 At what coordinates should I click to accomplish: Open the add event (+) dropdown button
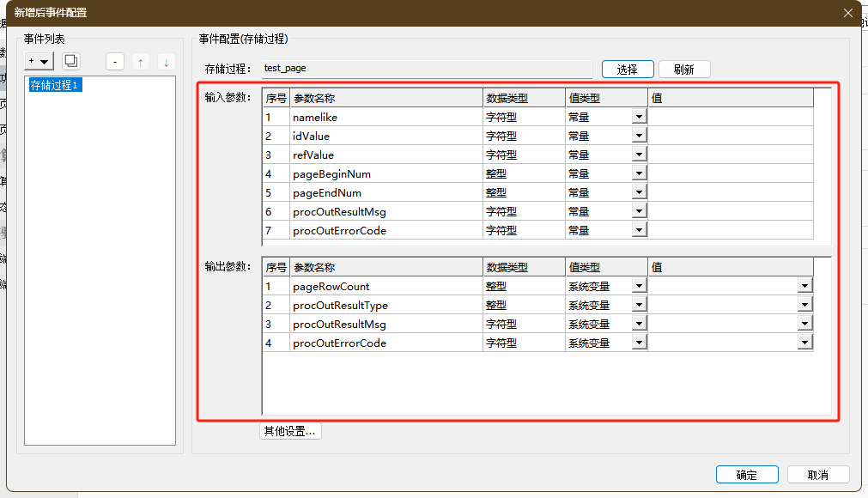pos(39,61)
